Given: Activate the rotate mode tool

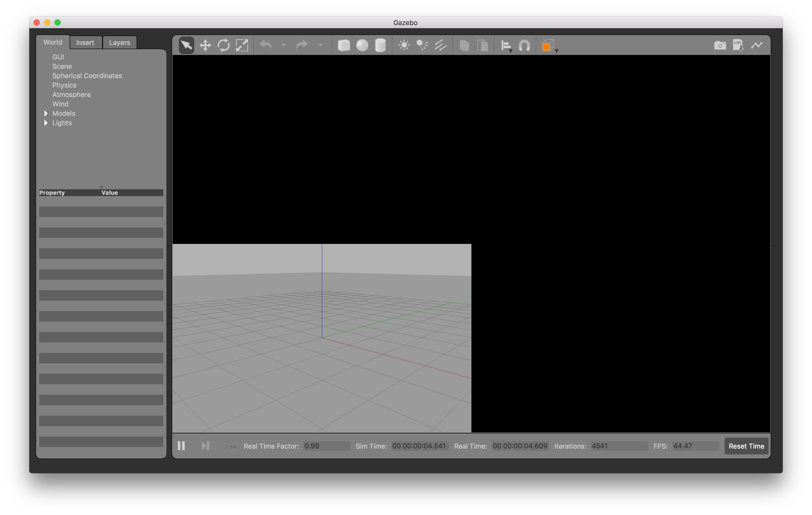Looking at the screenshot, I should (x=224, y=45).
